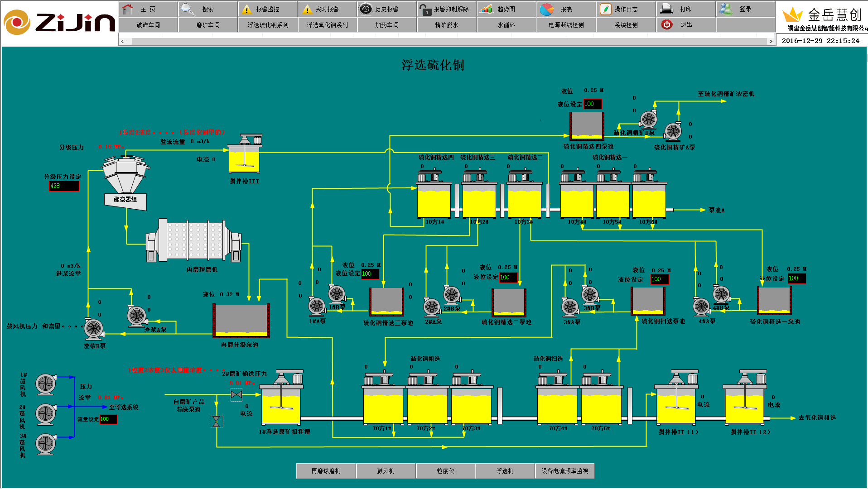The image size is (868, 489).
Task: Click the 分级压力设定 value field 428
Action: 64,186
